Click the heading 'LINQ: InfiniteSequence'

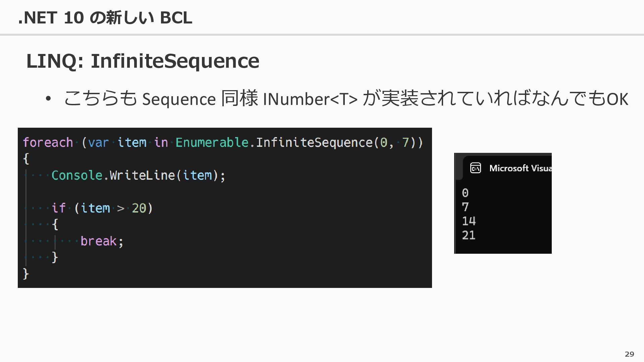pyautogui.click(x=143, y=61)
